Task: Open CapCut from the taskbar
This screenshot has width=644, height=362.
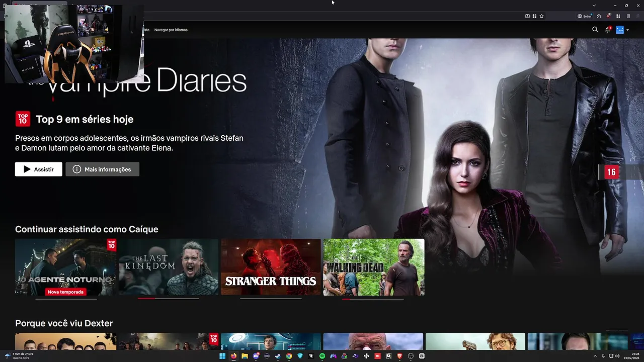Action: tap(422, 356)
